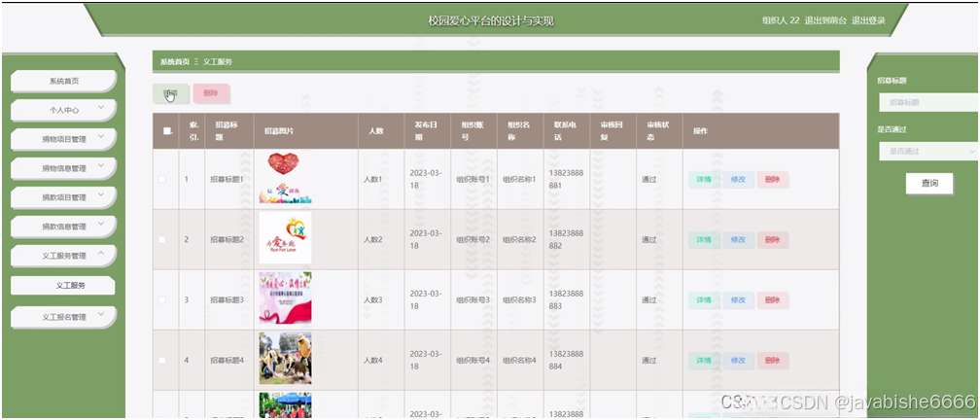Screen dimensions: 980x420
Task: Click the 组织账号2 cell
Action: [473, 239]
